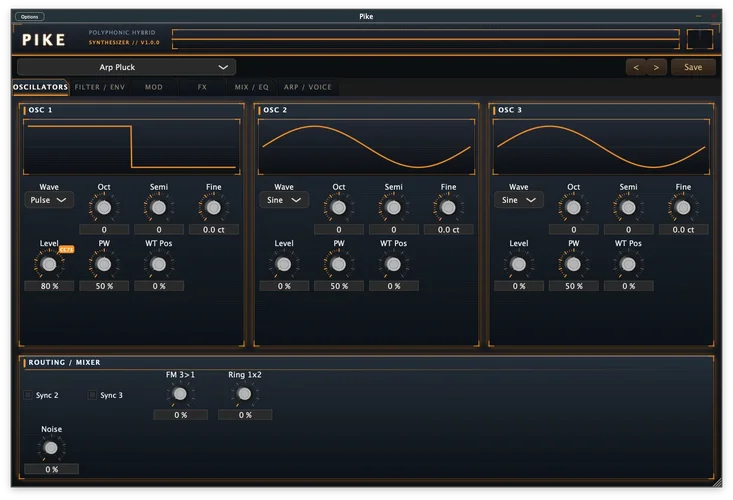Select the OSC 3 PW 50 % field
The image size is (733, 500).
point(574,286)
